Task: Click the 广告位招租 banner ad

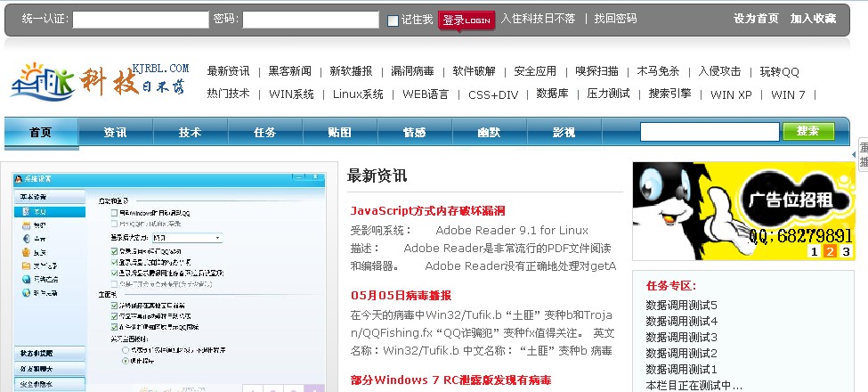Action: coord(743,210)
